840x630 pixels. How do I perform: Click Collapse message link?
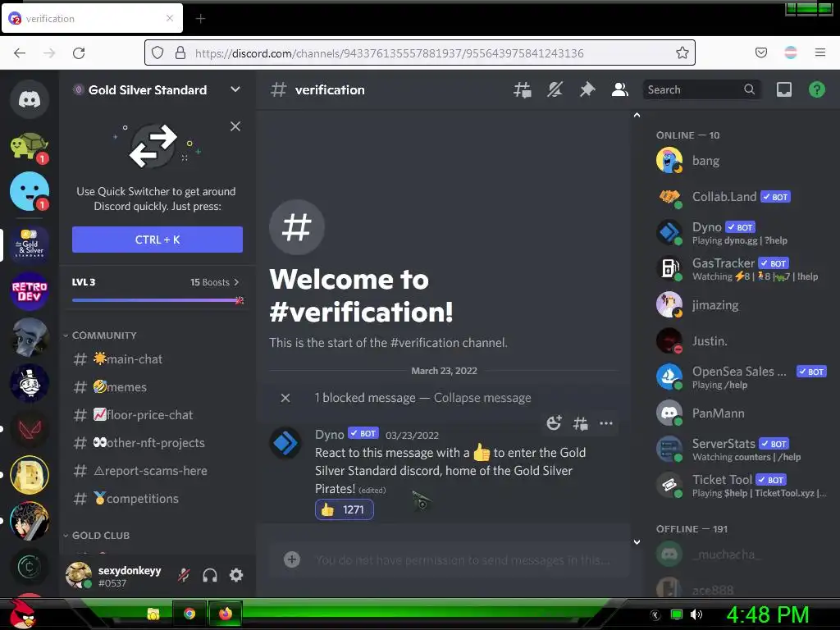[x=482, y=398]
